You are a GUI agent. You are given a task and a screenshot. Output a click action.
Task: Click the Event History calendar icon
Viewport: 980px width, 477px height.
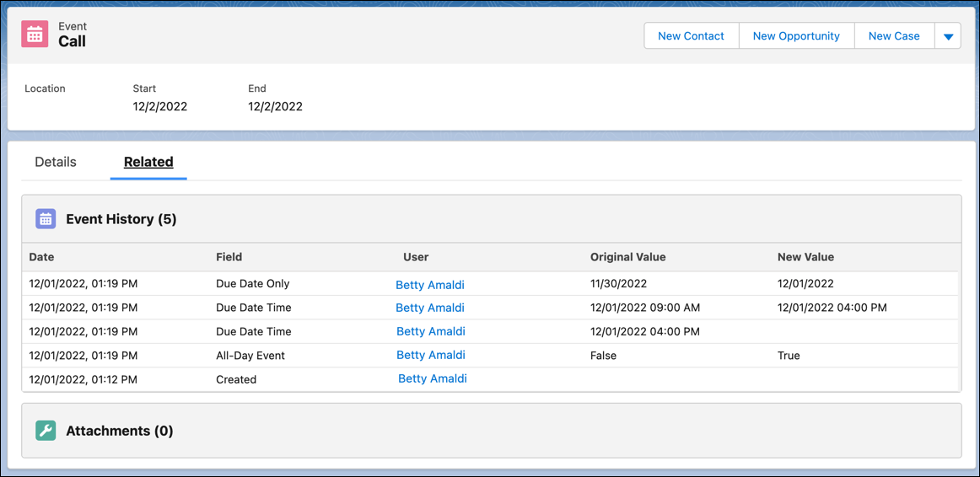[x=46, y=219]
